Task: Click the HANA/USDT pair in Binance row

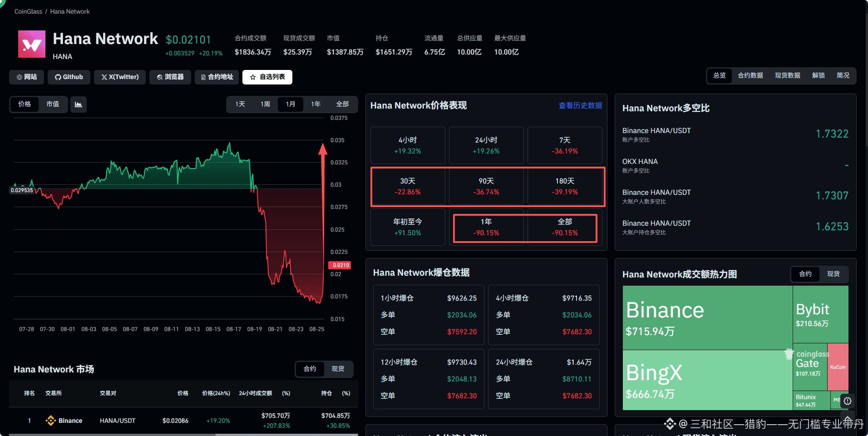Action: [x=118, y=421]
